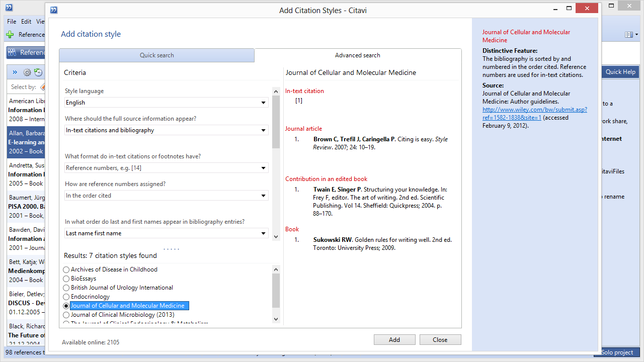Click the double-chevron expand icon in main window
Screen dimensions: 644x362
15,72
